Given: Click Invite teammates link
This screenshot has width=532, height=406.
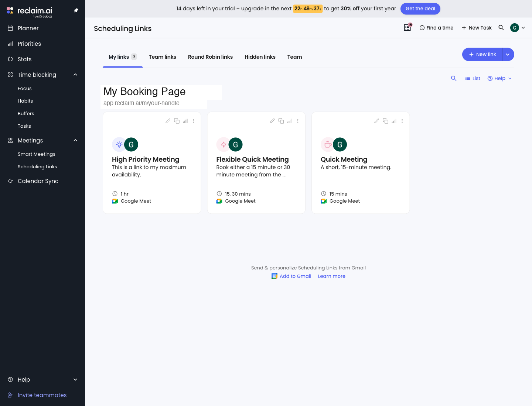Looking at the screenshot, I should click(42, 395).
